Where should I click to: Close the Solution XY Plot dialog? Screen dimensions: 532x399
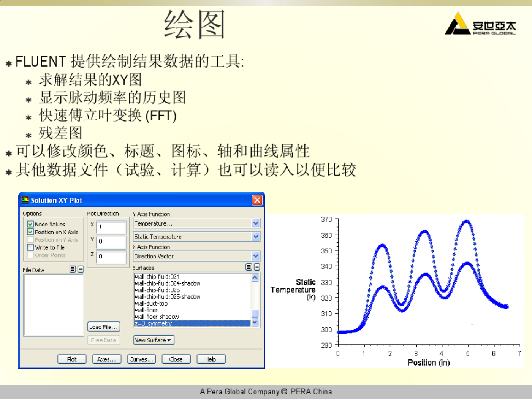point(257,200)
